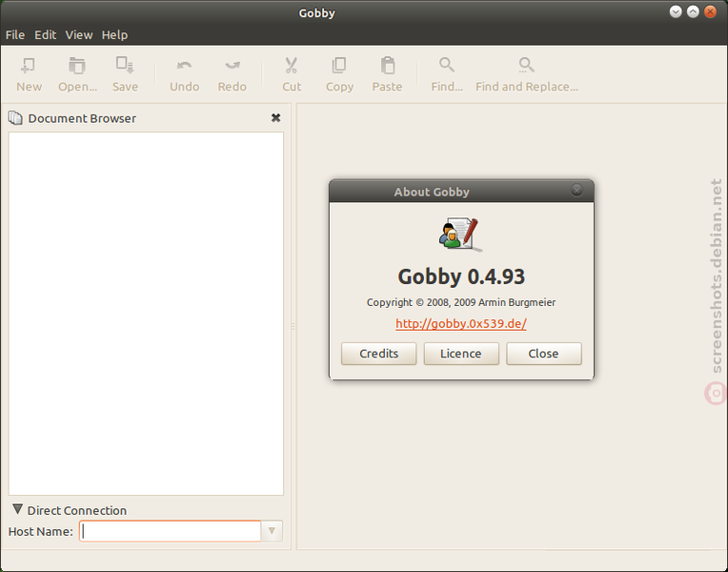
Task: Click the Gobby 0.4.93 version text
Action: (461, 276)
